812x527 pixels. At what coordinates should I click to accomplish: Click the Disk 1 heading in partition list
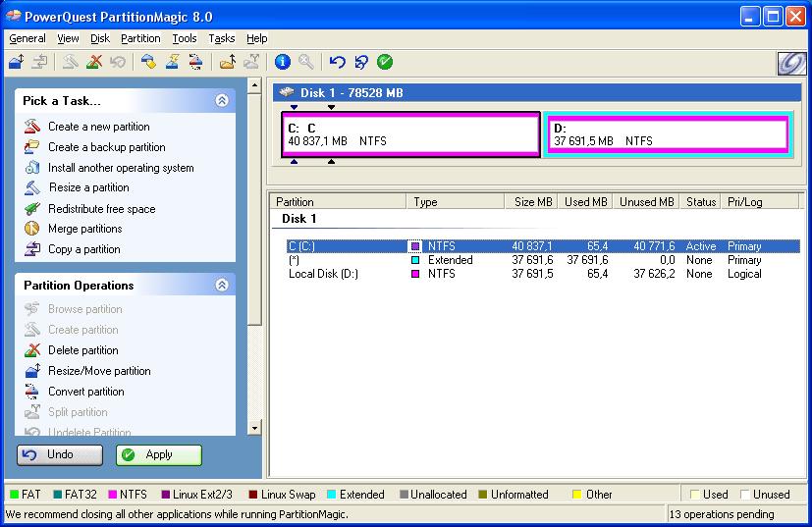298,219
